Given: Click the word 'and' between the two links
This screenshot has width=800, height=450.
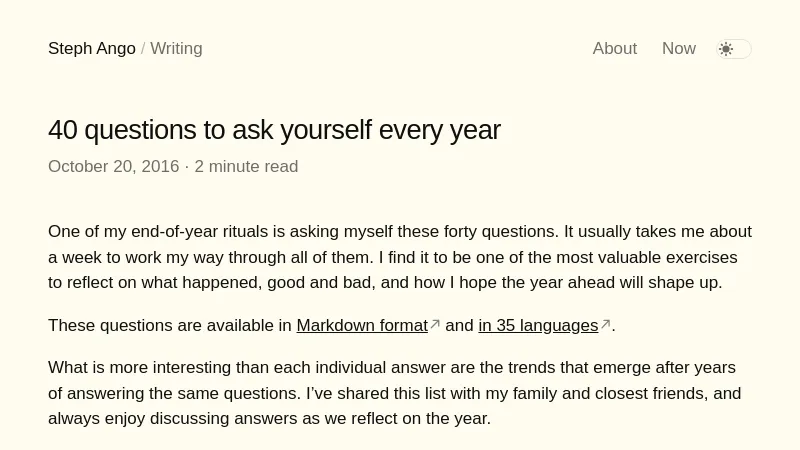Looking at the screenshot, I should pos(459,325).
